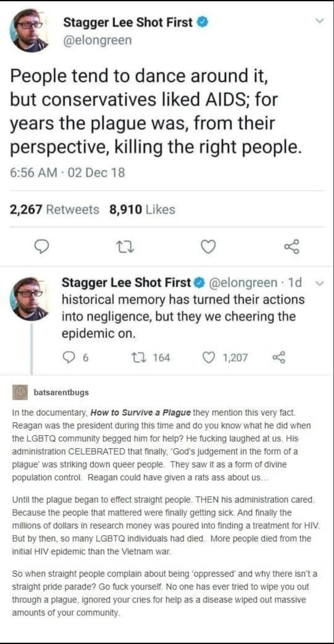Open the profile picture beside the follow-up tweet
The height and width of the screenshot is (644, 334).
pos(29,299)
